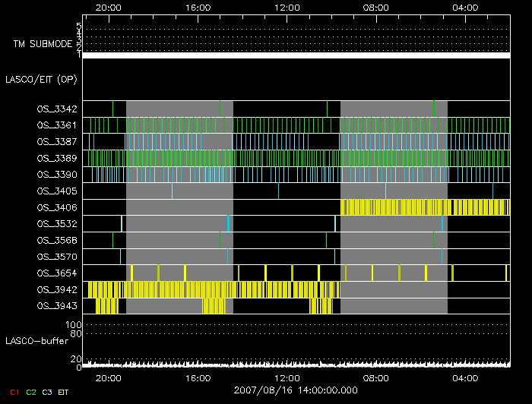The height and width of the screenshot is (404, 532).
Task: Click the 04:00 mark on top axis
Action: [x=465, y=7]
